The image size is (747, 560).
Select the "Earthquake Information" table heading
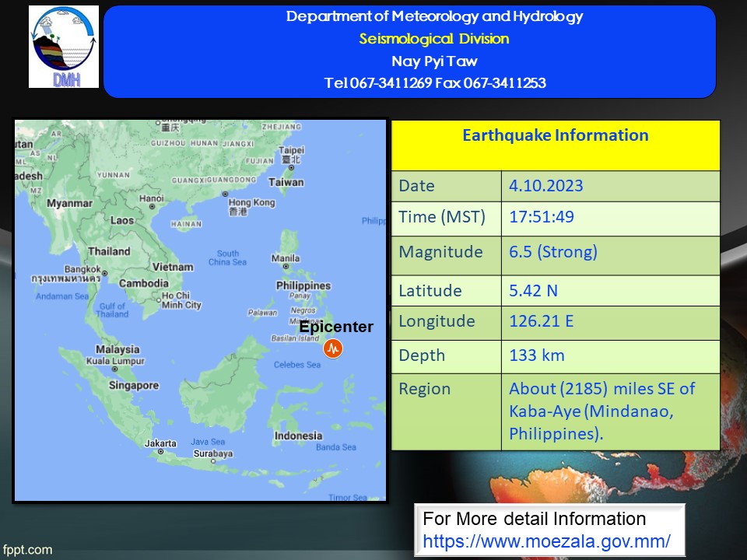coord(556,135)
